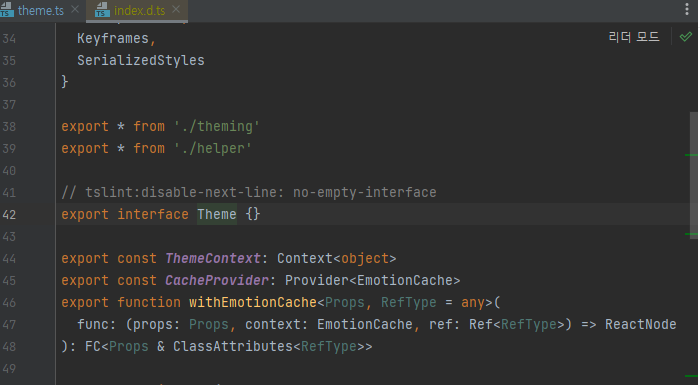Click the withEmotionCache function name
Viewport: 700px width, 385px height.
[x=253, y=302]
